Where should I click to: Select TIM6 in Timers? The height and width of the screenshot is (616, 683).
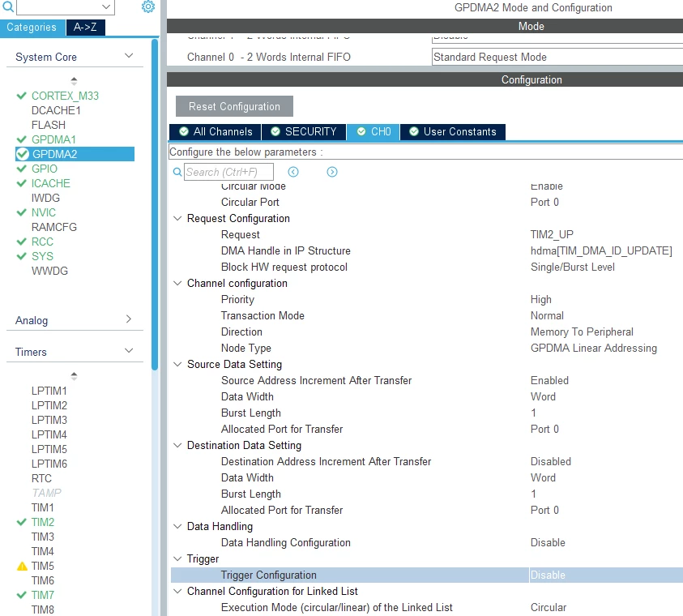coord(43,580)
